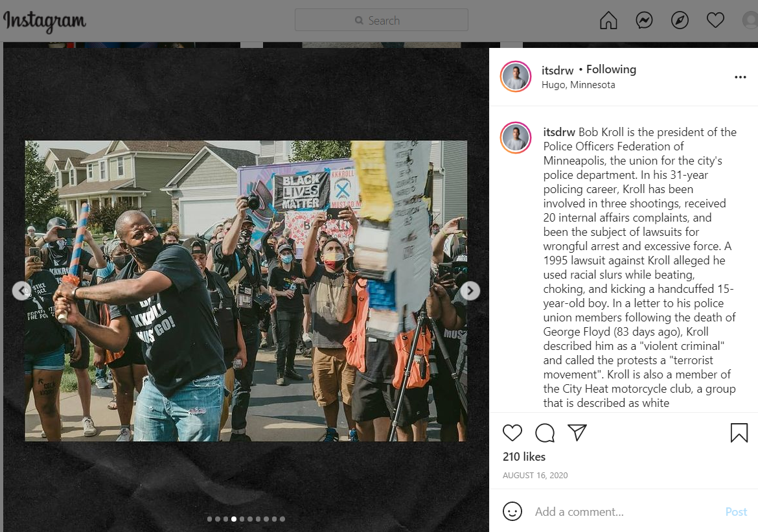View the 210 likes list
This screenshot has width=758, height=532.
tap(524, 457)
